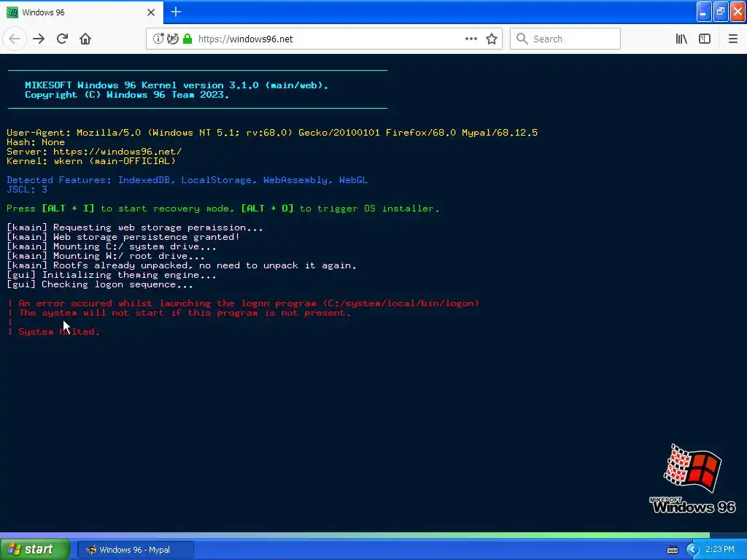The height and width of the screenshot is (560, 747).
Task: Minimize the Mypal browser window
Action: pyautogui.click(x=704, y=12)
